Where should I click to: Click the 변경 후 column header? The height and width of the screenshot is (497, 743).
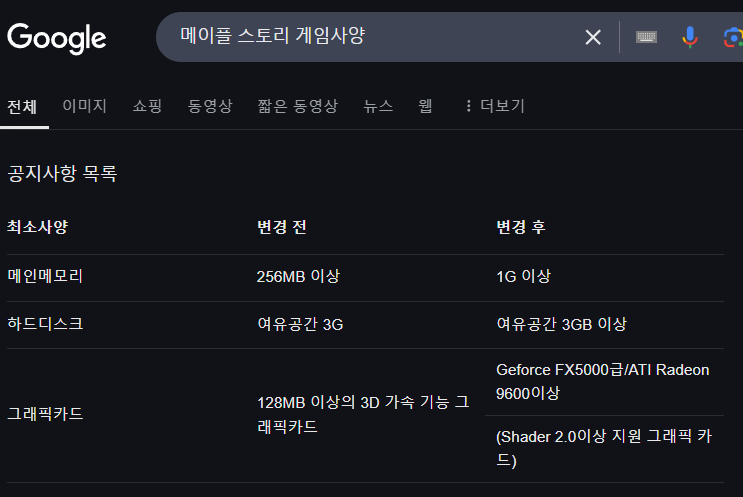(x=521, y=227)
